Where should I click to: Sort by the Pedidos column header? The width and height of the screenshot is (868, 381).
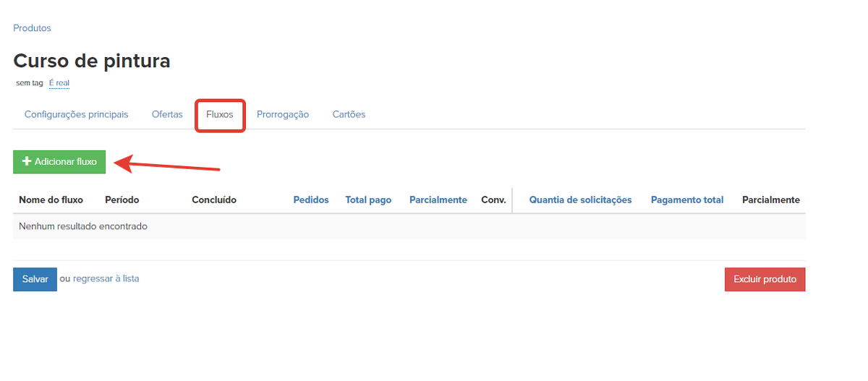click(x=311, y=200)
